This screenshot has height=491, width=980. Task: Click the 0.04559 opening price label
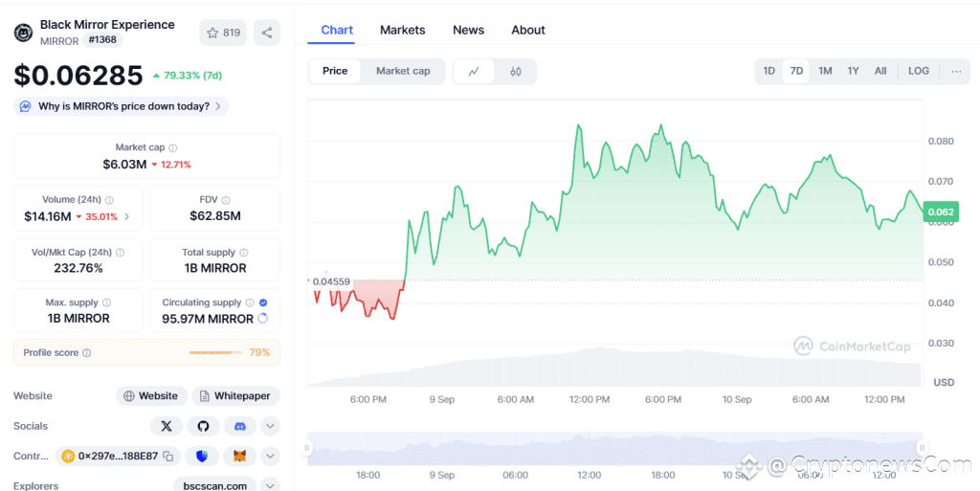point(330,281)
